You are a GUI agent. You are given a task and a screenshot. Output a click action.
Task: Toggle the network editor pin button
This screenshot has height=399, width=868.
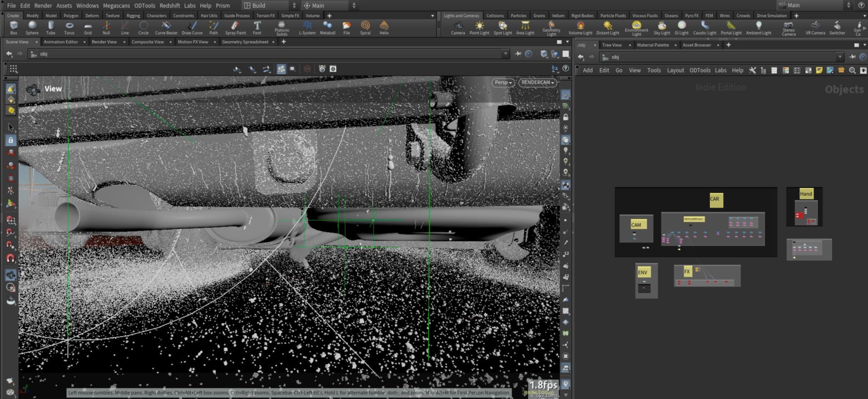click(x=853, y=57)
